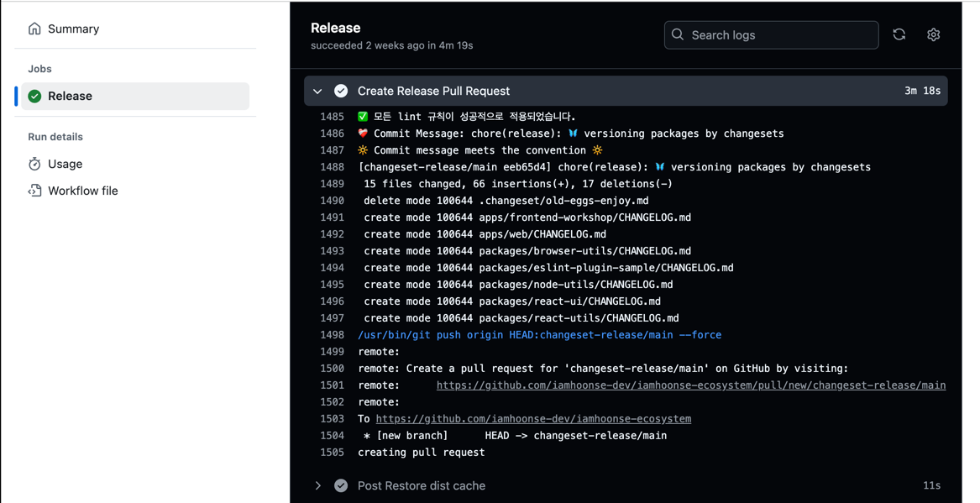Click the magnifier icon in Search logs
This screenshot has height=503, width=980.
click(678, 35)
